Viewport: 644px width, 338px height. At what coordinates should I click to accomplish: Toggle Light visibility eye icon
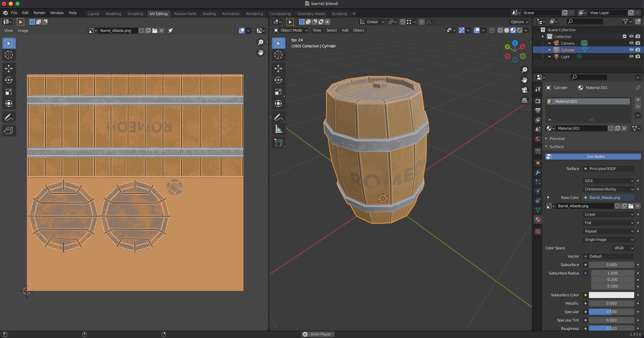point(631,56)
